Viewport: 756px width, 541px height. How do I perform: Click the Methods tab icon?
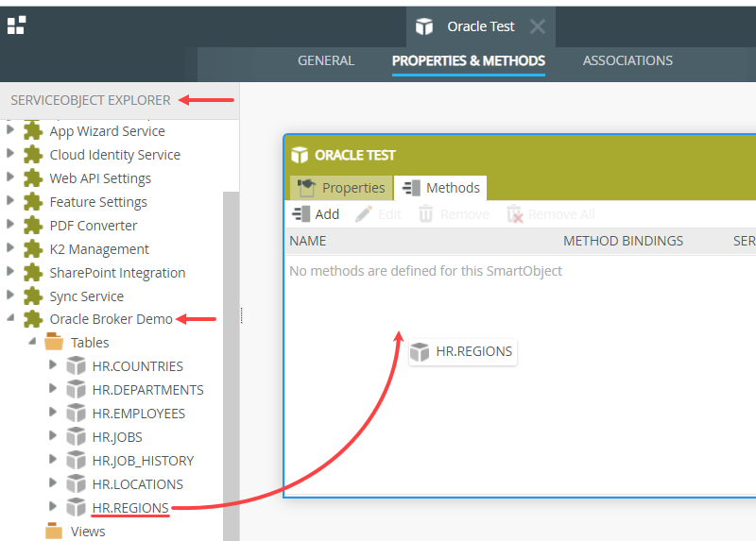pos(411,187)
